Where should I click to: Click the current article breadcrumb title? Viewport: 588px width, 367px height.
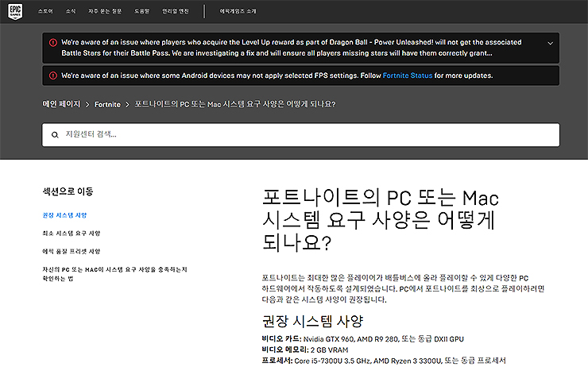coord(235,104)
